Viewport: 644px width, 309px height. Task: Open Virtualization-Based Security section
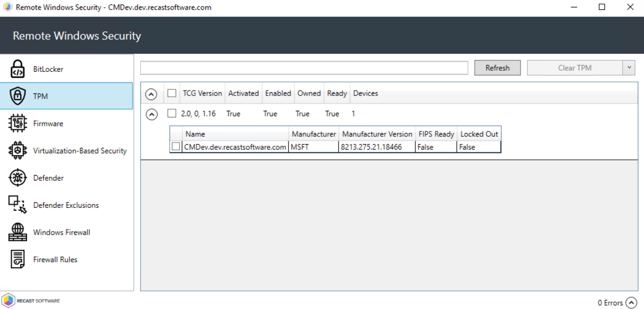click(x=66, y=150)
